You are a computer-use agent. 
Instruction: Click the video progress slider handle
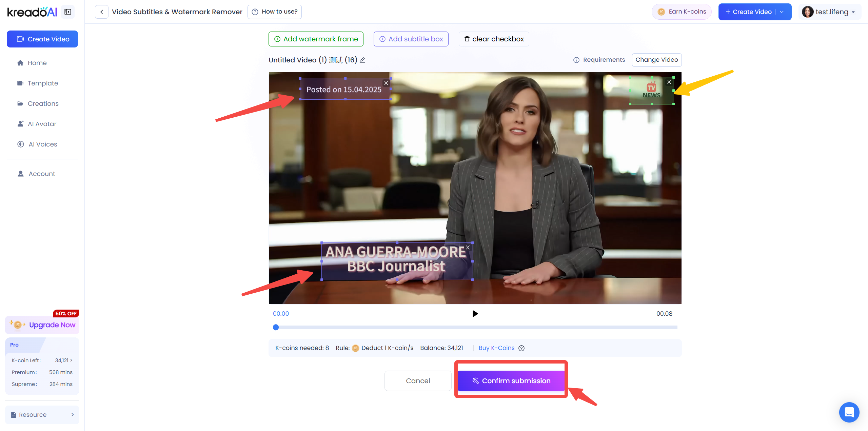(276, 327)
